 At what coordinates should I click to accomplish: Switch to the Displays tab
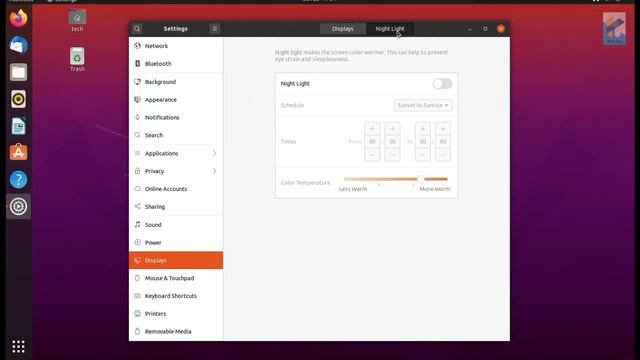coord(342,29)
